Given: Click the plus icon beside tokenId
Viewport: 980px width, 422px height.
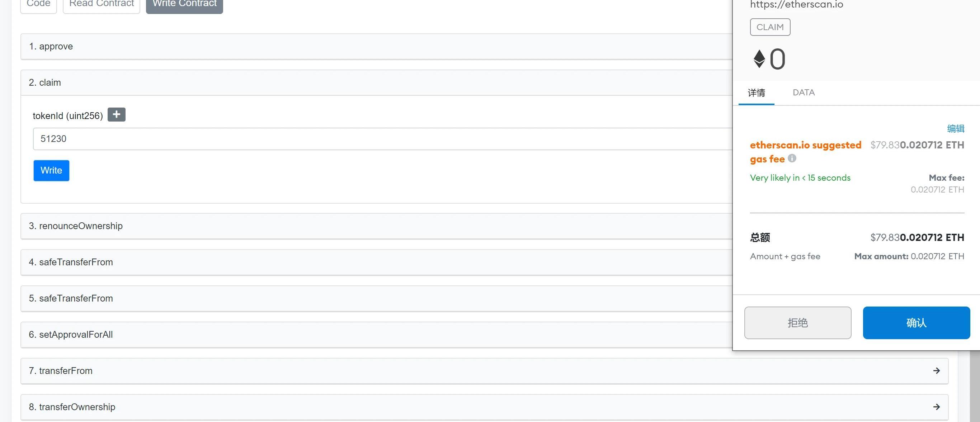Looking at the screenshot, I should [x=117, y=114].
